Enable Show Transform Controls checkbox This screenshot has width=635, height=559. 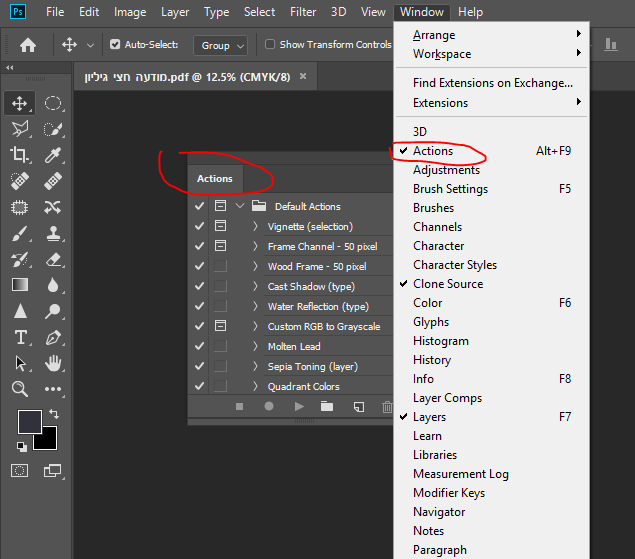point(270,44)
